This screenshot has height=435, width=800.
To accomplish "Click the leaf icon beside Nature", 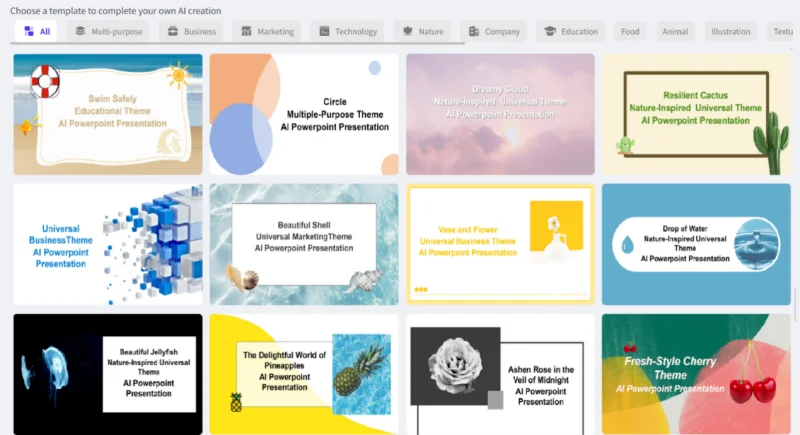I will (408, 31).
